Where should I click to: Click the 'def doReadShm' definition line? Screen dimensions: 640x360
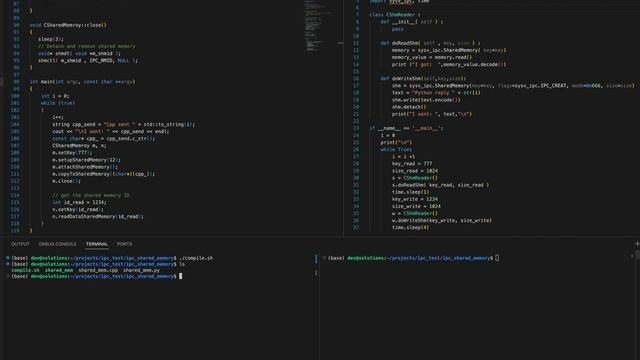pos(430,43)
